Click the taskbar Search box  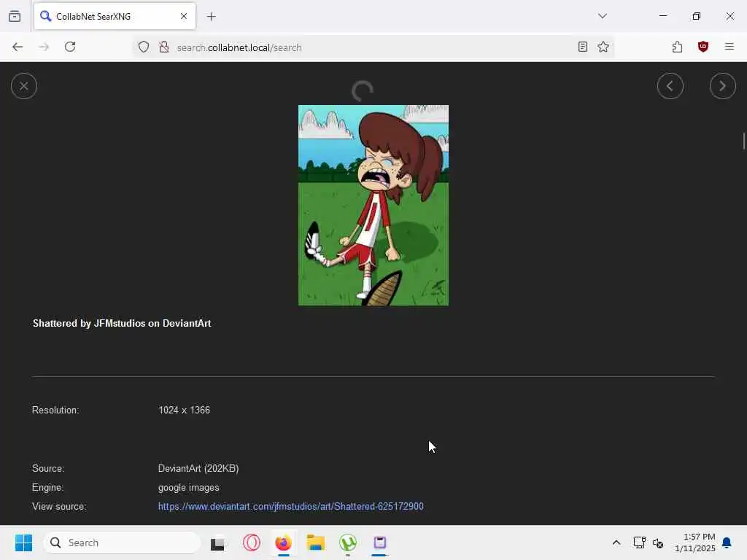tap(122, 542)
